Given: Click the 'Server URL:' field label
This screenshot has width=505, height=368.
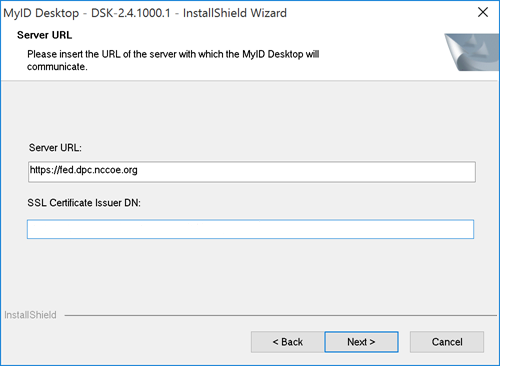Looking at the screenshot, I should coord(55,148).
